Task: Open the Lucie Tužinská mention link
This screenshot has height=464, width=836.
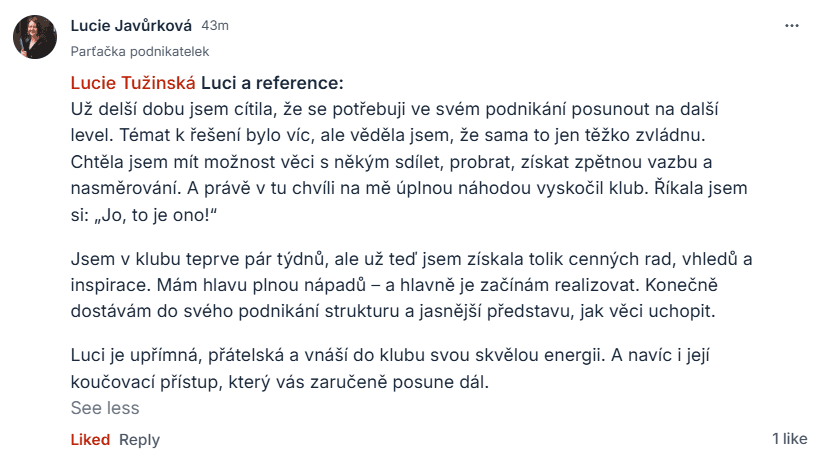Action: [133, 82]
